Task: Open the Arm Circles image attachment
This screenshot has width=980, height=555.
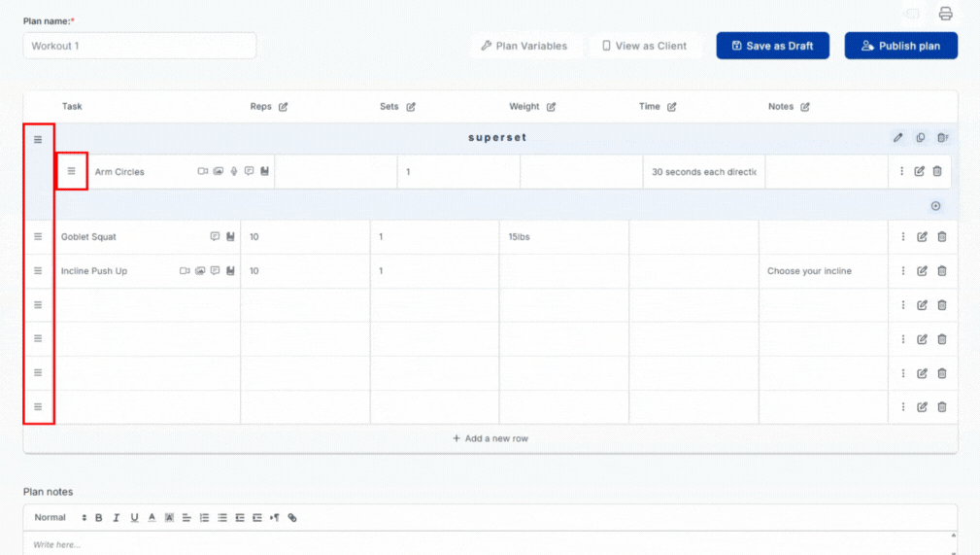Action: pos(219,171)
